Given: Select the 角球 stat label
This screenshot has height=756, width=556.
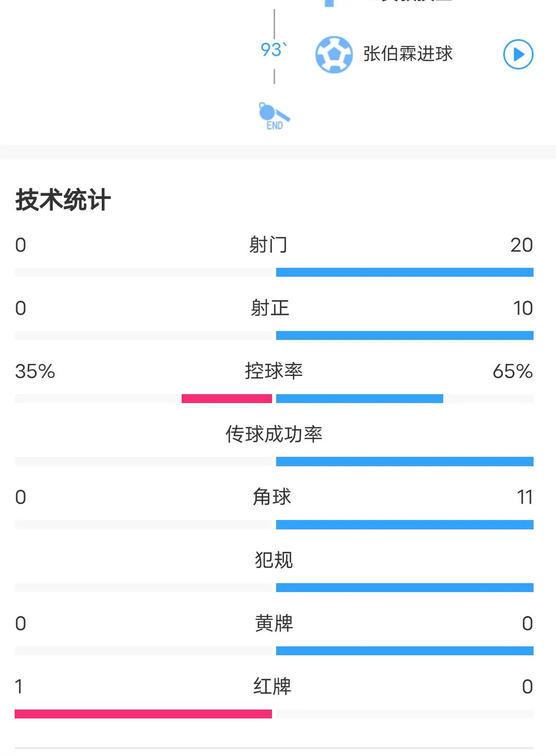Looking at the screenshot, I should pos(271,497).
